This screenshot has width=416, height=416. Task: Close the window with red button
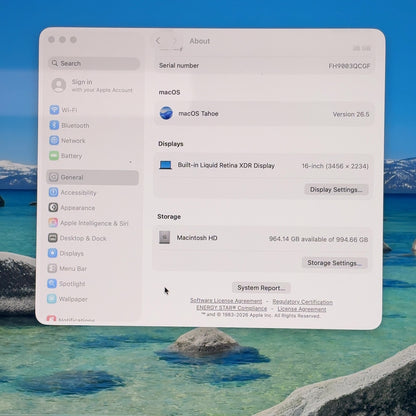coord(51,40)
